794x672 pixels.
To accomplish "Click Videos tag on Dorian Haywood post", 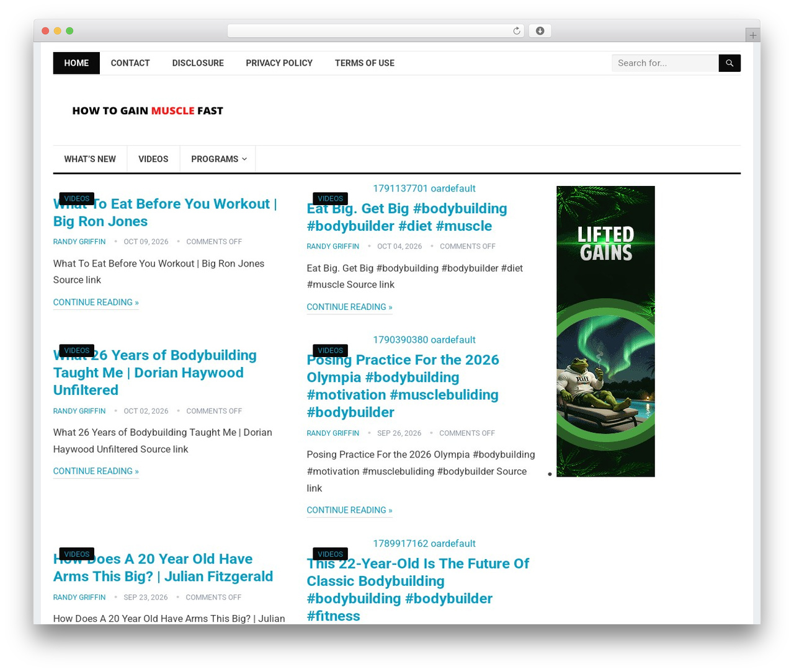I will (x=77, y=350).
